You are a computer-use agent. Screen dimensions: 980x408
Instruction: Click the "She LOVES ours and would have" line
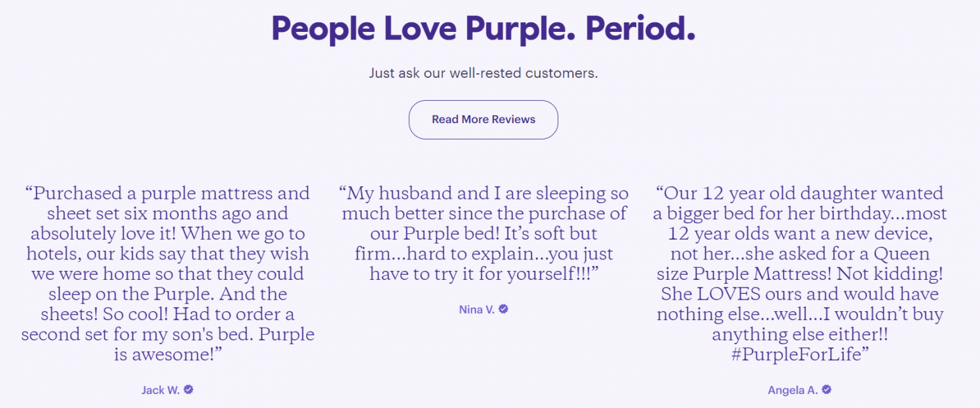pyautogui.click(x=799, y=294)
